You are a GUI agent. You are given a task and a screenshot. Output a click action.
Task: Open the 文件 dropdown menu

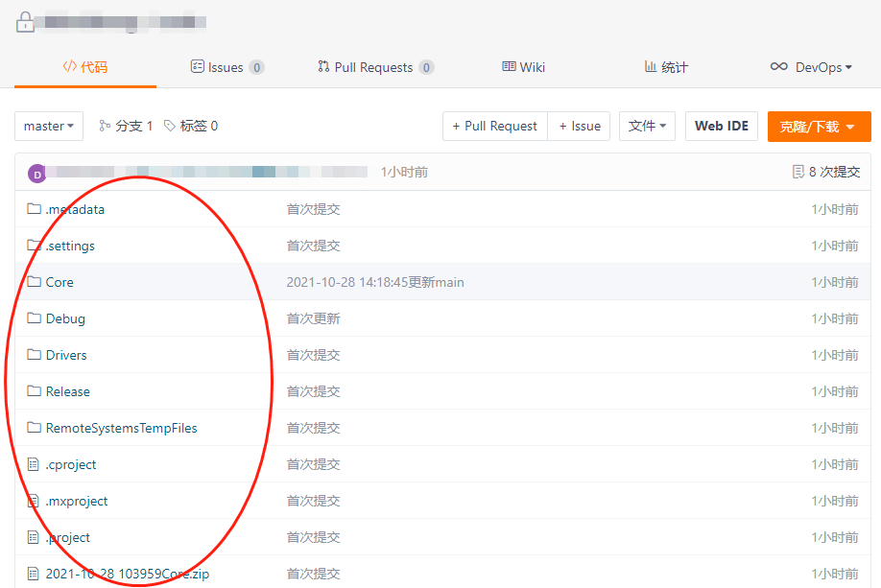click(x=647, y=126)
